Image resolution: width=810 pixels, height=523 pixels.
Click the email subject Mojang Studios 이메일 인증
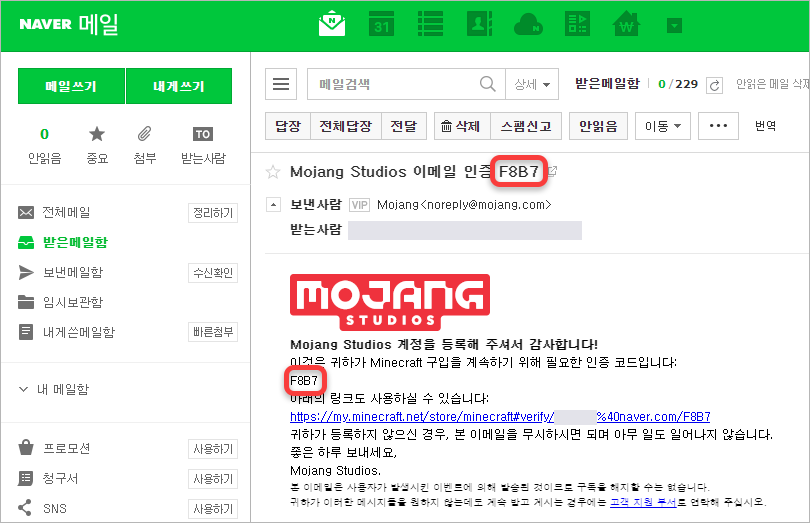(391, 172)
